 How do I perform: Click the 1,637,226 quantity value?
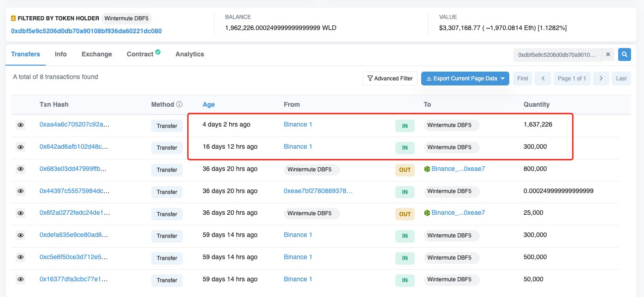538,124
